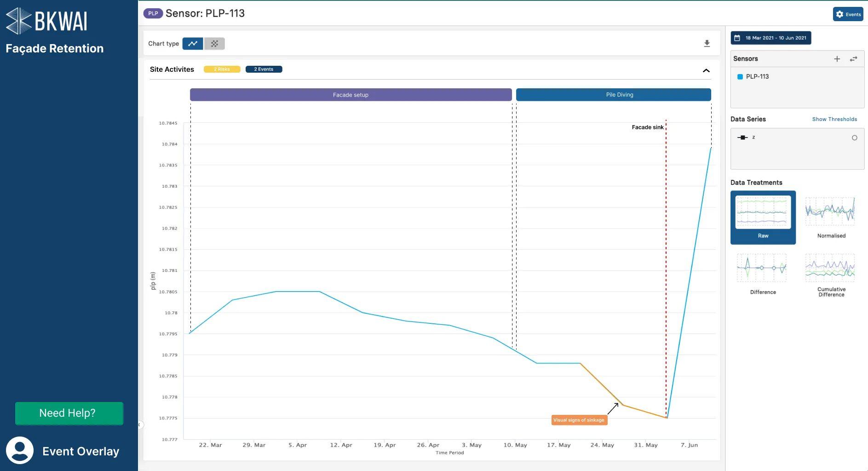The image size is (868, 471).
Task: Add a sensor with the plus icon
Action: (837, 59)
